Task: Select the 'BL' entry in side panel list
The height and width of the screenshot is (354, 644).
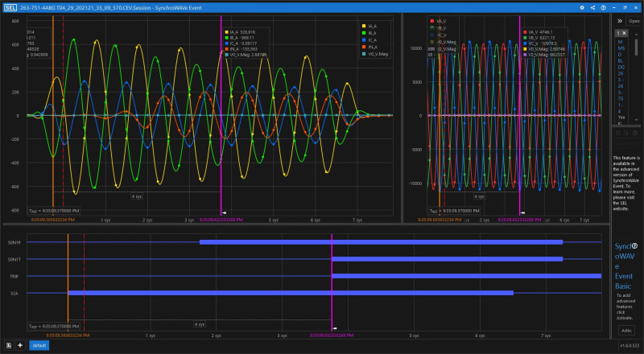Action: [x=621, y=61]
